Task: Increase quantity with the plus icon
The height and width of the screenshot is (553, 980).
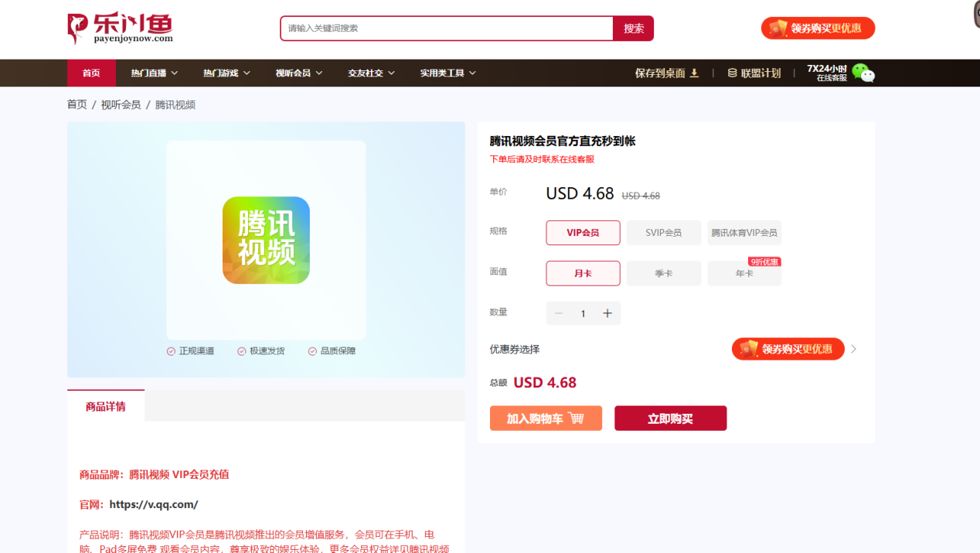Action: [607, 313]
